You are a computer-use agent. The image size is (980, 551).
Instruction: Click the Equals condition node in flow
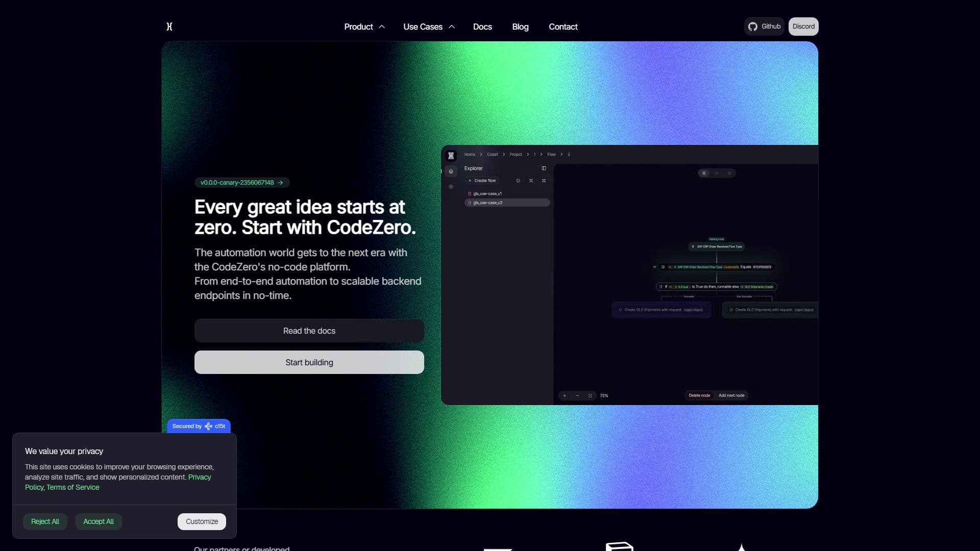tap(717, 267)
